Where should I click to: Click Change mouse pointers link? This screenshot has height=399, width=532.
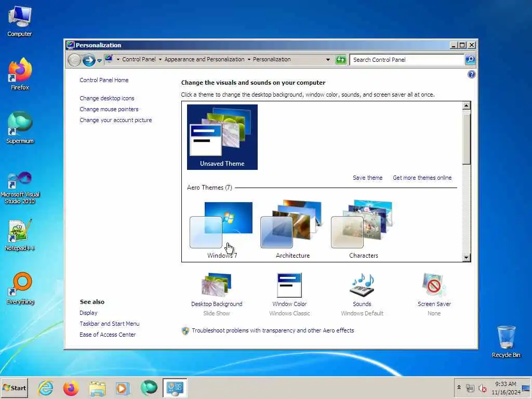click(x=109, y=109)
